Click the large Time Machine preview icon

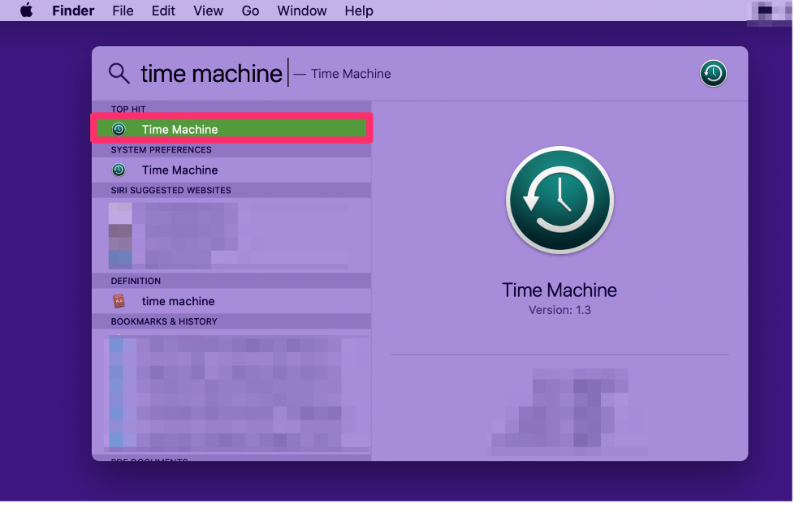[559, 200]
